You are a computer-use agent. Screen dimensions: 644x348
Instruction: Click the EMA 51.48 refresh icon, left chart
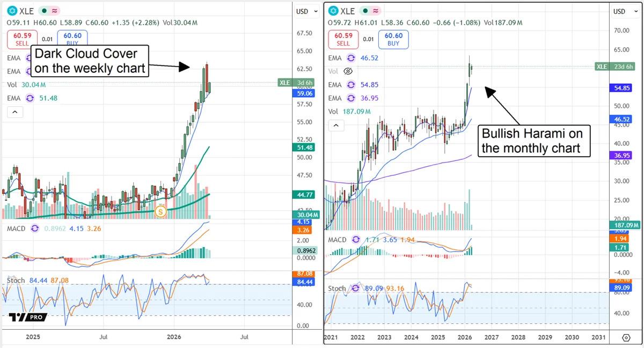point(30,98)
